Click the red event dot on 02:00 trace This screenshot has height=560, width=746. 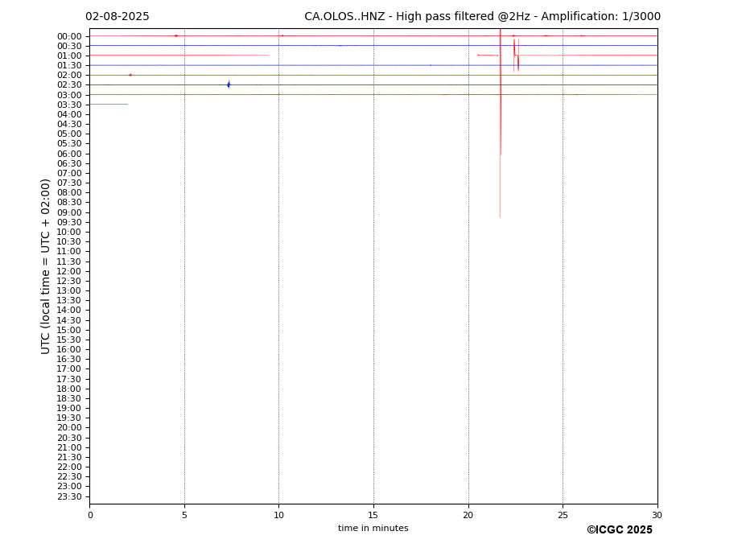point(130,75)
